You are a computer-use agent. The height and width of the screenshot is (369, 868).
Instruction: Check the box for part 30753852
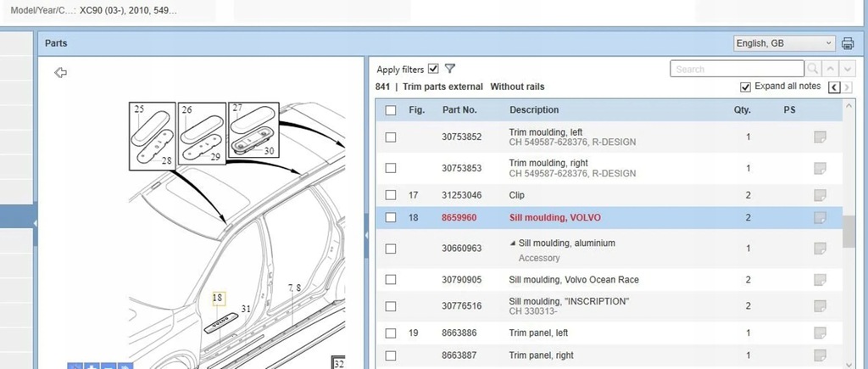(391, 137)
